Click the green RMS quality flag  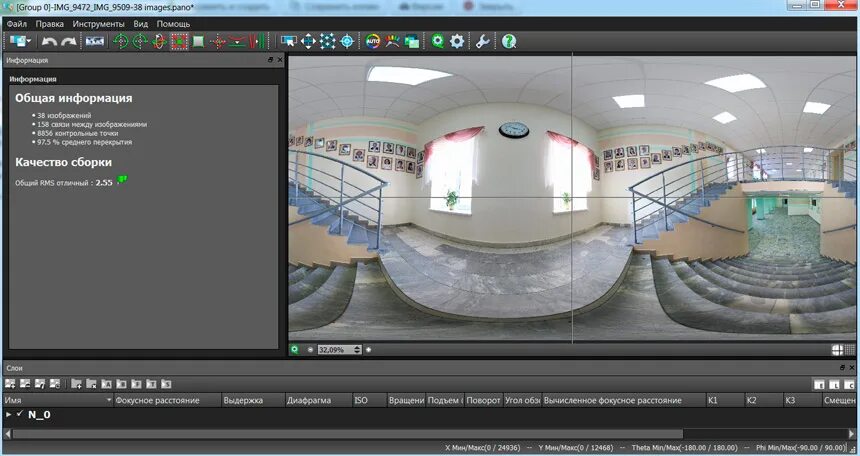click(122, 180)
